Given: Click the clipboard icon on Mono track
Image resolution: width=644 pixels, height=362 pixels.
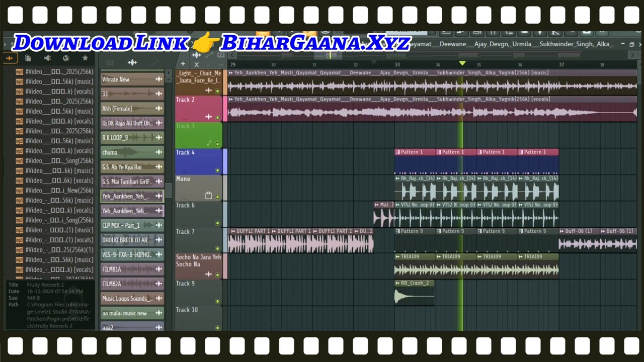Looking at the screenshot, I should (208, 196).
